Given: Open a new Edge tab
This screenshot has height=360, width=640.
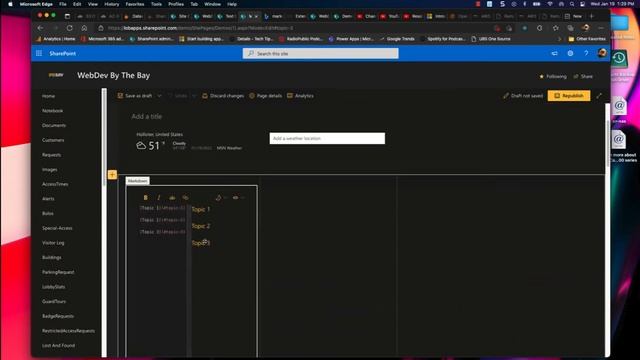Looking at the screenshot, I should point(591,16).
